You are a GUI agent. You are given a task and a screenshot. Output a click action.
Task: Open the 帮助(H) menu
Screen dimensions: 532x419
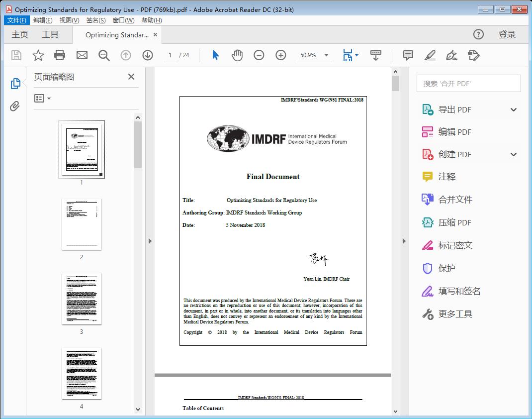point(152,20)
